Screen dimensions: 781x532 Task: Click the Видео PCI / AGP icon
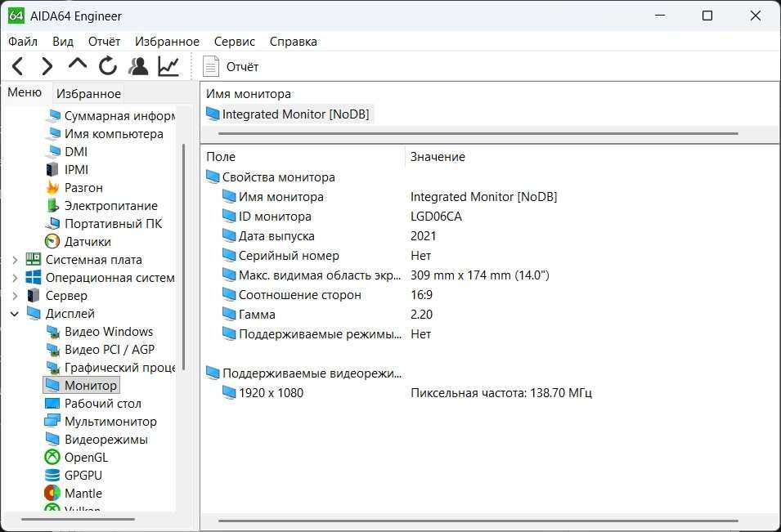[x=53, y=350]
